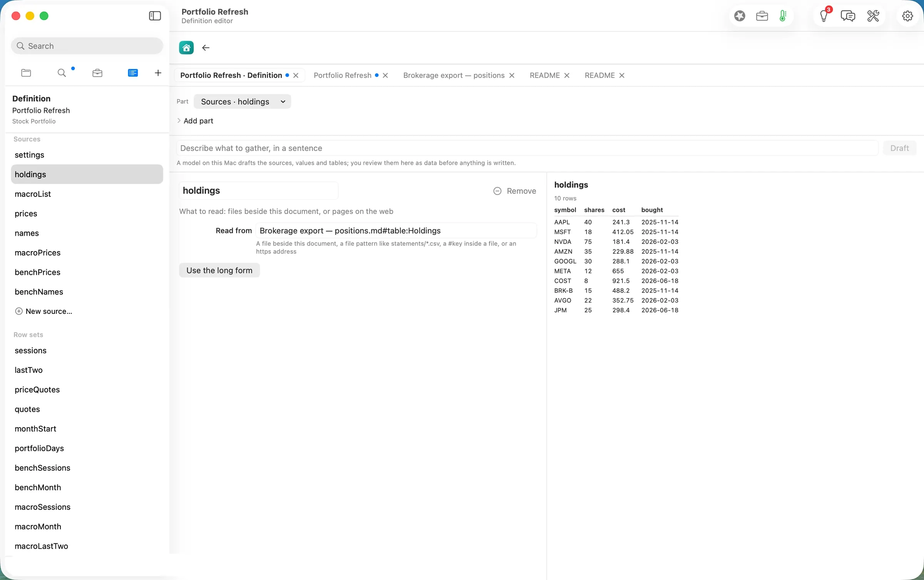This screenshot has width=924, height=580.
Task: Close the Portfolio Refresh · Definition tab
Action: [x=296, y=75]
